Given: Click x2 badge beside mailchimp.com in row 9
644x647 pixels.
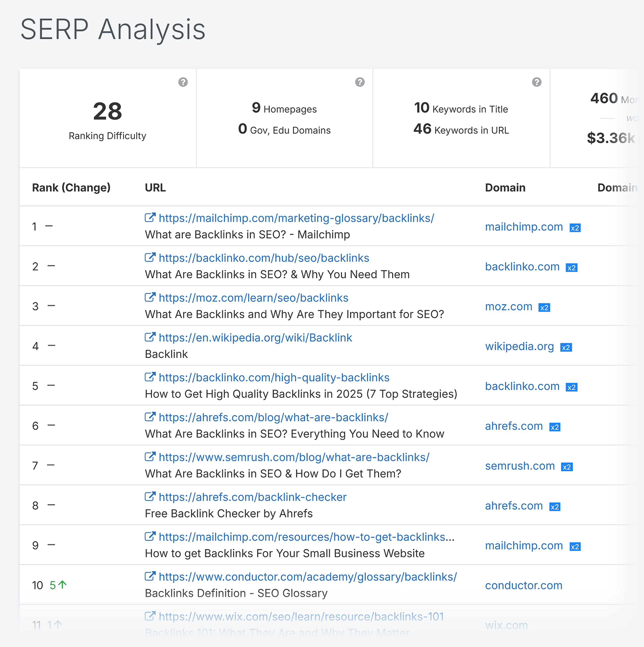Looking at the screenshot, I should pos(575,547).
